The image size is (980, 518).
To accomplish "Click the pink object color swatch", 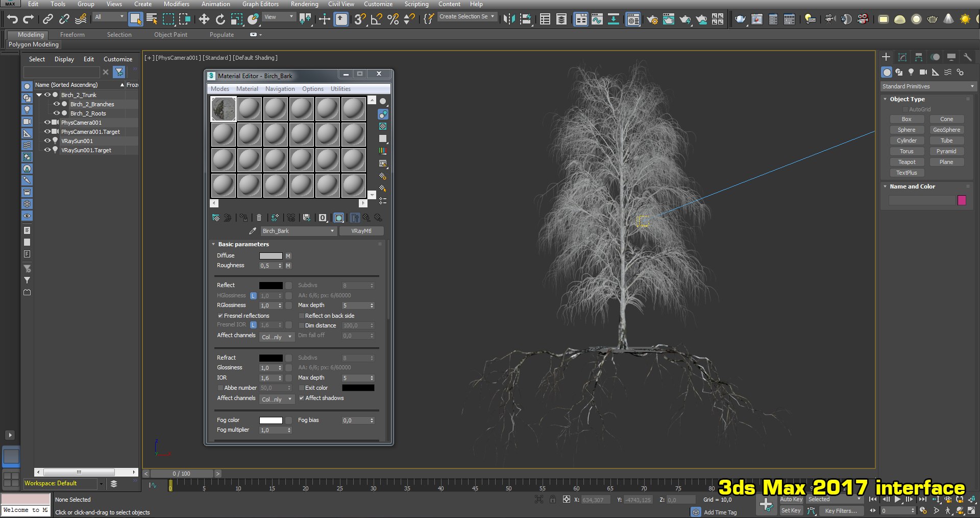I will pos(962,200).
